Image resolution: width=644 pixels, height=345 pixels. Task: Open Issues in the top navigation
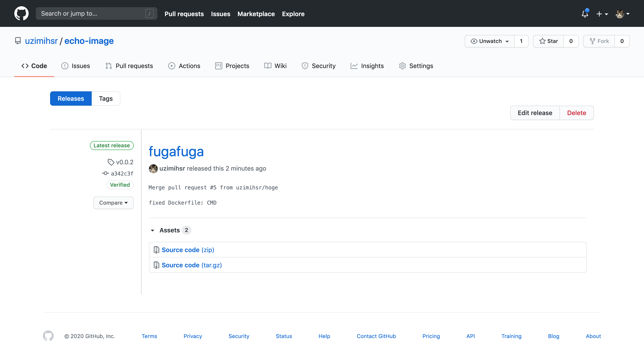220,14
